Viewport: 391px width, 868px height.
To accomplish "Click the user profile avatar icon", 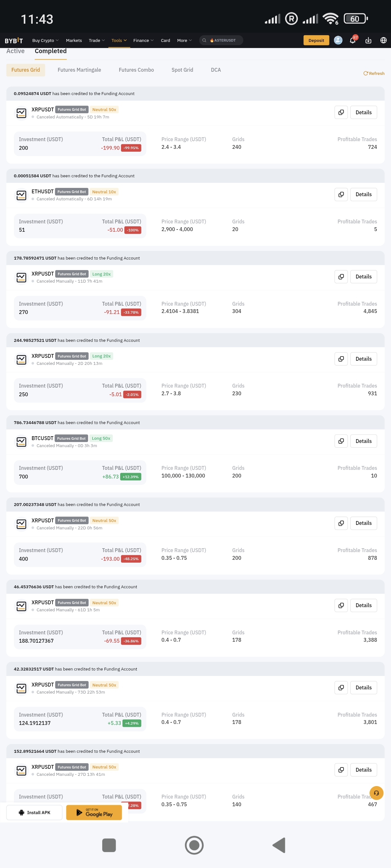I will (x=338, y=40).
